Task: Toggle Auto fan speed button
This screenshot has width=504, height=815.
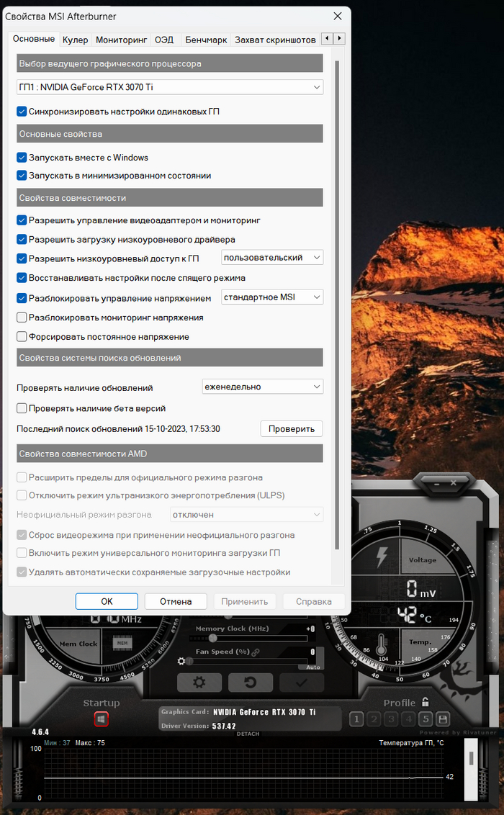Action: (x=313, y=667)
